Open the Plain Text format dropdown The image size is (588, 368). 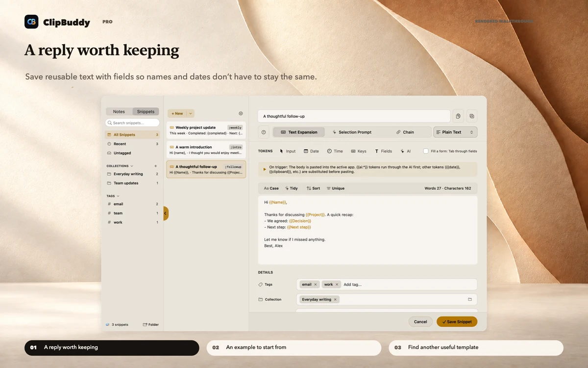point(455,132)
